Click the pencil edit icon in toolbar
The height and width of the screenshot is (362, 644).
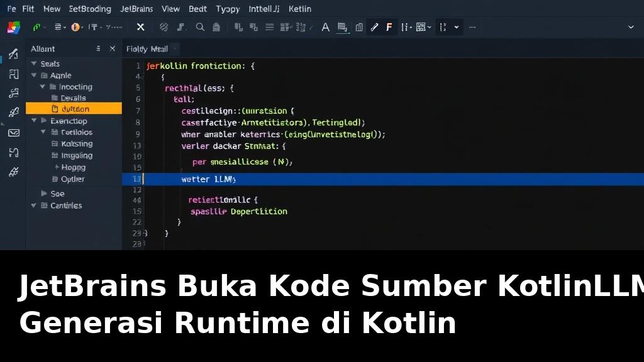374,27
